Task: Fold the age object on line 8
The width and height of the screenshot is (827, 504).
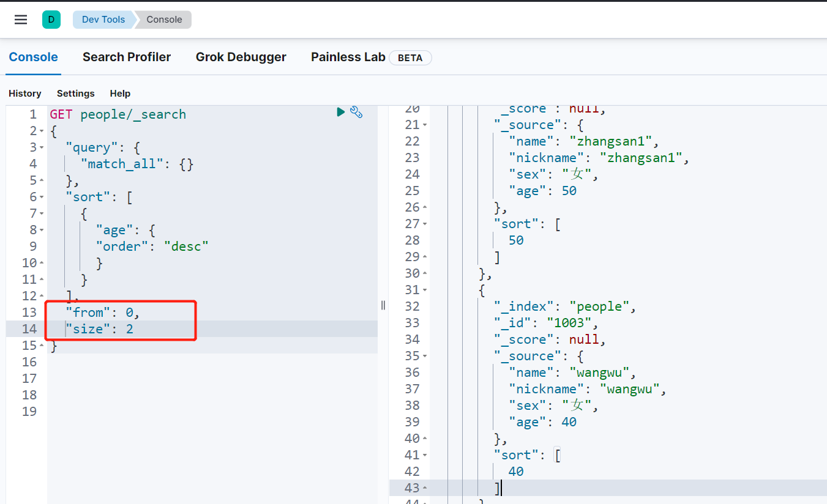Action: (42, 231)
